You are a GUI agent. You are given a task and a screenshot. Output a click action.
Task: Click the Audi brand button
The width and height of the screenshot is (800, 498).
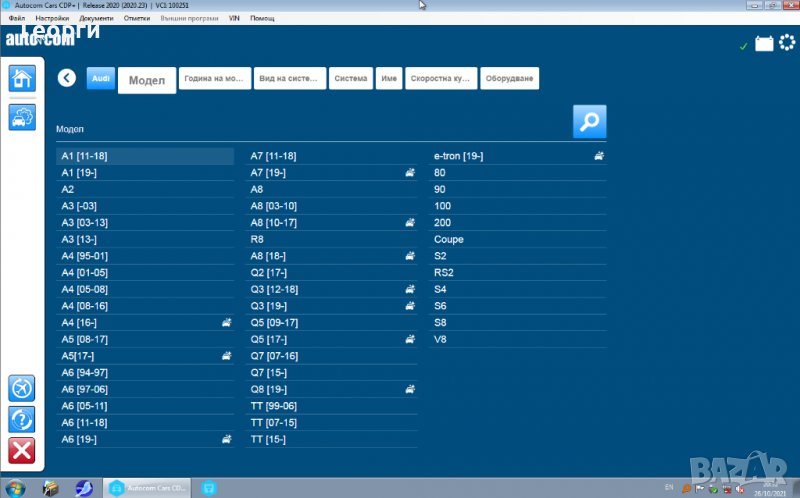[x=101, y=78]
